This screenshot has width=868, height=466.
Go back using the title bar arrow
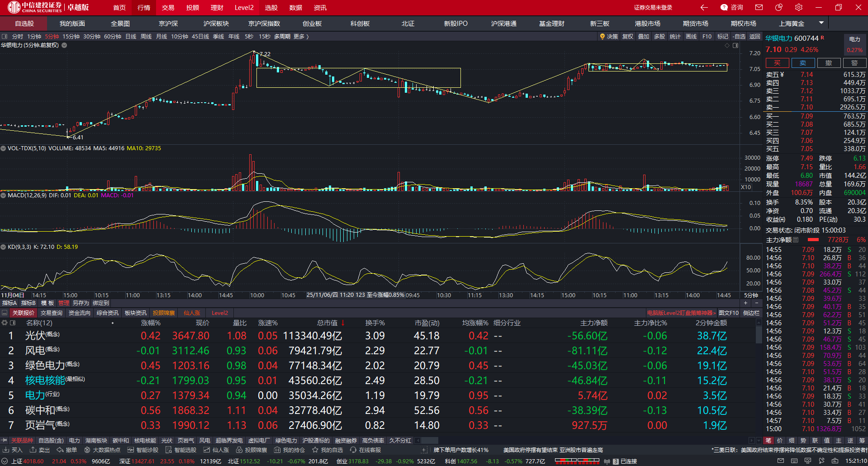pyautogui.click(x=704, y=7)
